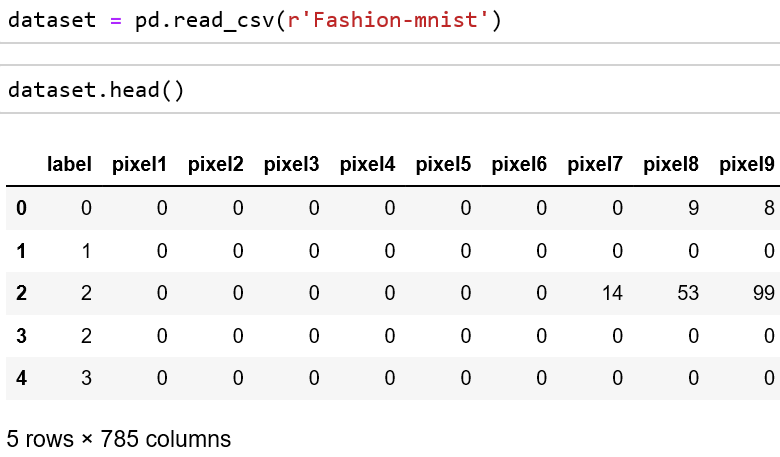Click the pd.read_csv code cell

click(x=390, y=21)
